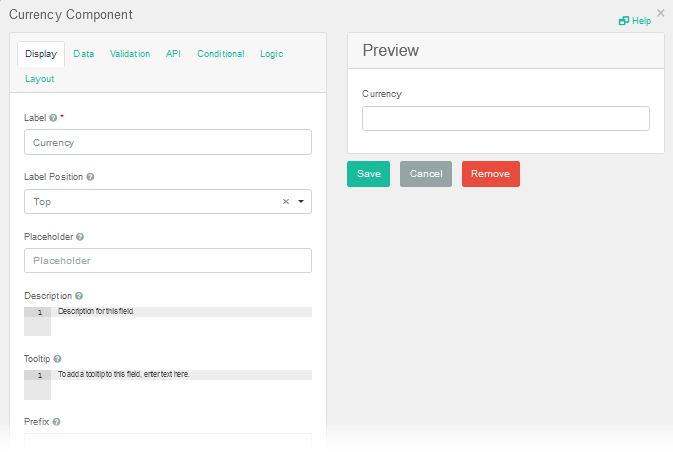Switch to the Logic tab
673x452 pixels.
point(271,54)
